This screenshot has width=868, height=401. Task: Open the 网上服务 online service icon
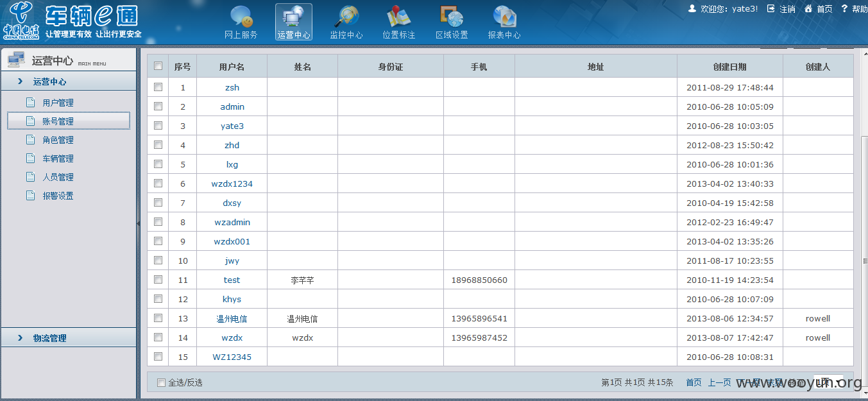tap(241, 16)
